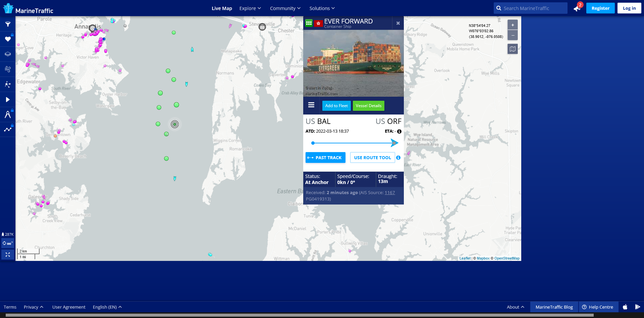Click the Apple App Store icon
The height and width of the screenshot is (318, 644).
coord(625,307)
